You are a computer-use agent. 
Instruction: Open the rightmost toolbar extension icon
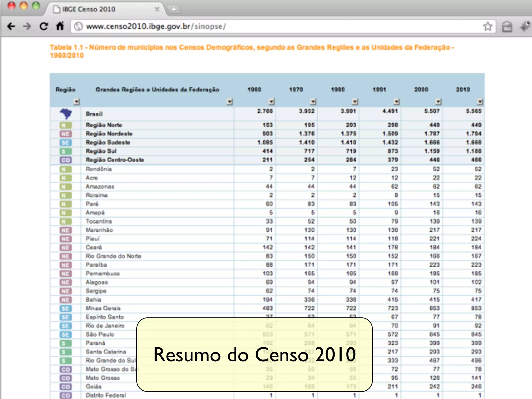pos(525,26)
